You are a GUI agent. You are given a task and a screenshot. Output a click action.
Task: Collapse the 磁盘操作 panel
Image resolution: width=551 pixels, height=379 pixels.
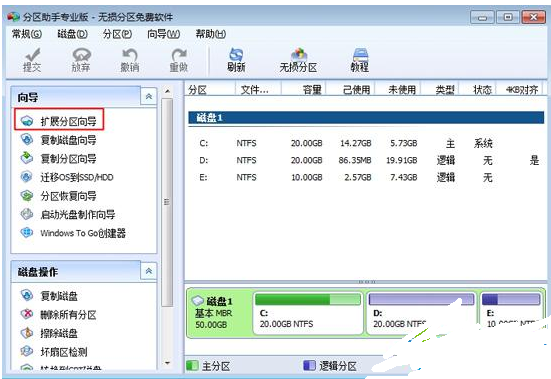(149, 271)
